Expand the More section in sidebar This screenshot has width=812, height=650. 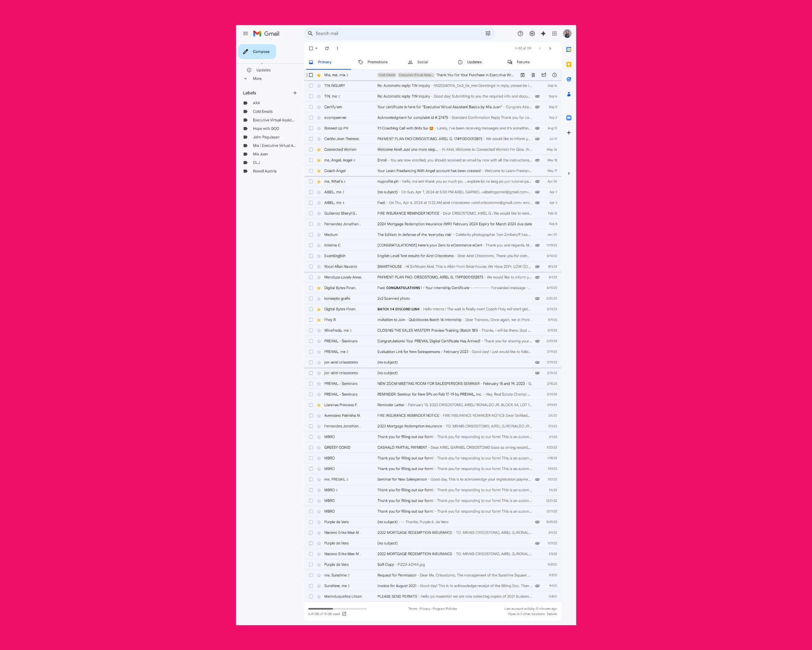point(257,79)
